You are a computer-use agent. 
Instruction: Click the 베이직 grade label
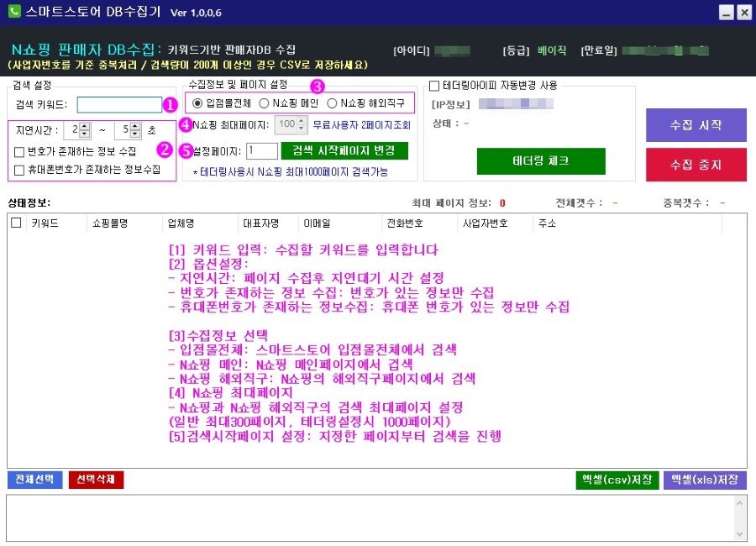coord(552,50)
